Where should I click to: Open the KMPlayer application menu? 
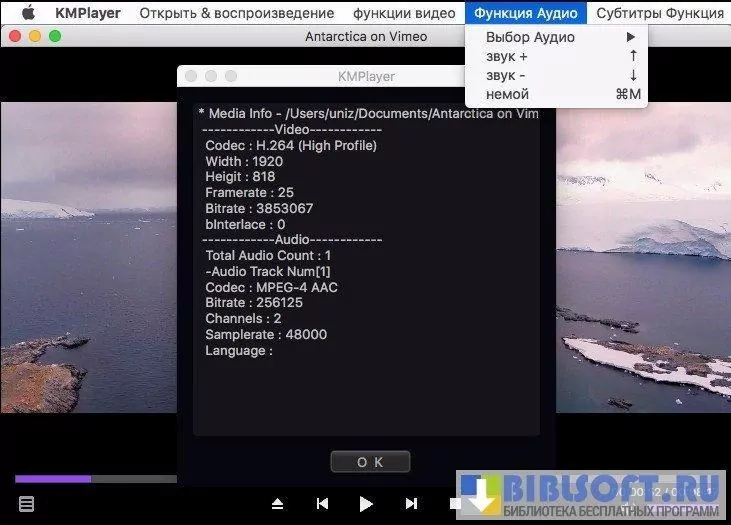coord(89,13)
